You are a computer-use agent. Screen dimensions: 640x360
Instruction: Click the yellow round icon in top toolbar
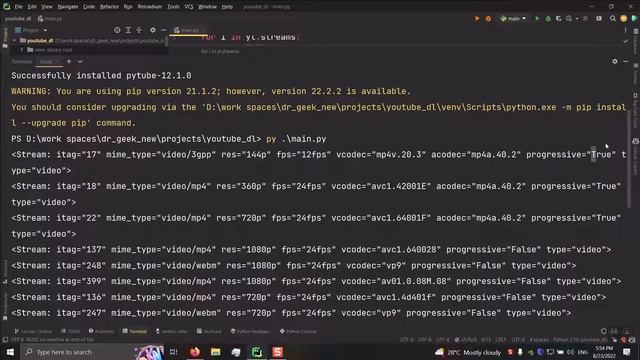coord(623,19)
